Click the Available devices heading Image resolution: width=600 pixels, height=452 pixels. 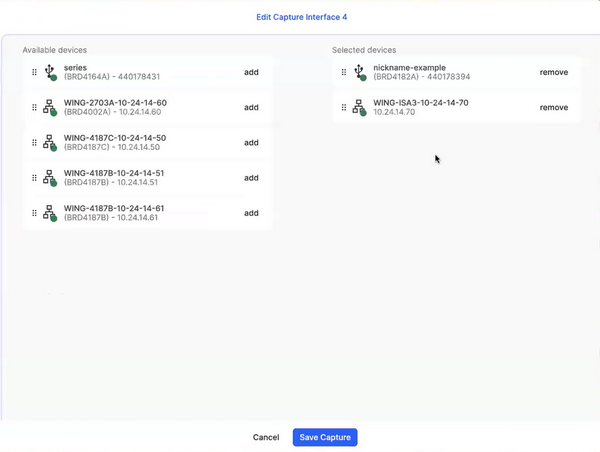point(55,50)
